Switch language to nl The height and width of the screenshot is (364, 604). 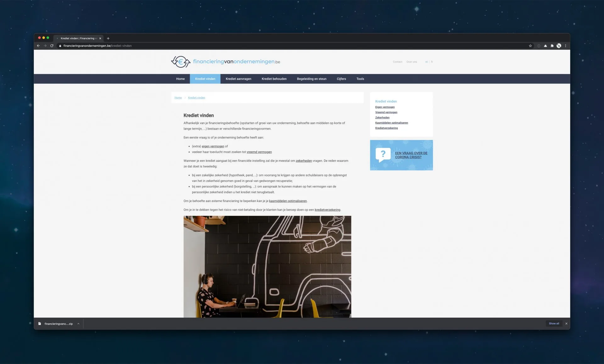[x=426, y=62]
